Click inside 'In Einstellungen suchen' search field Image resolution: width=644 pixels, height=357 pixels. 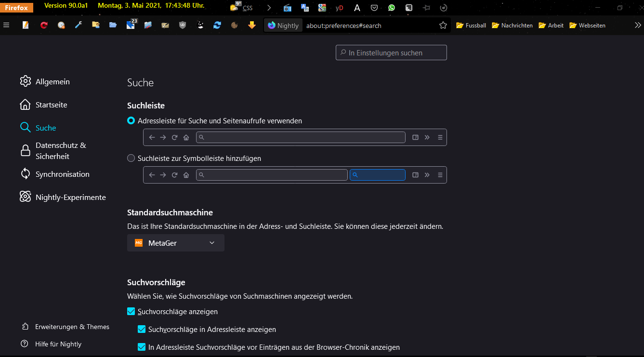[x=391, y=53]
